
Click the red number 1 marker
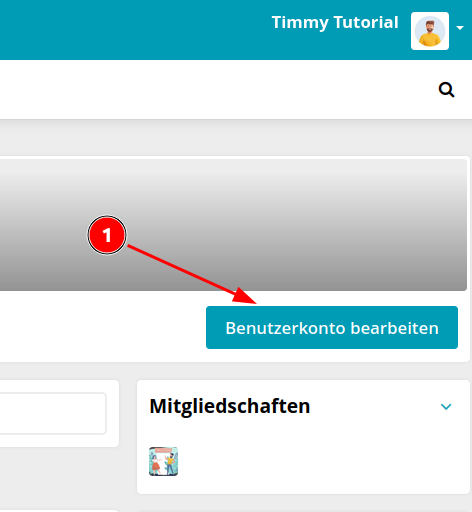pos(107,235)
